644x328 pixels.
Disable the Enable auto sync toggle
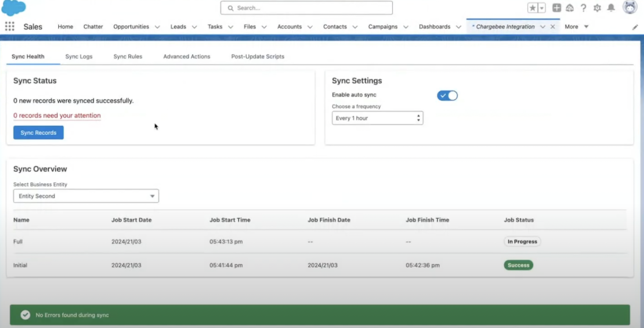click(x=447, y=95)
